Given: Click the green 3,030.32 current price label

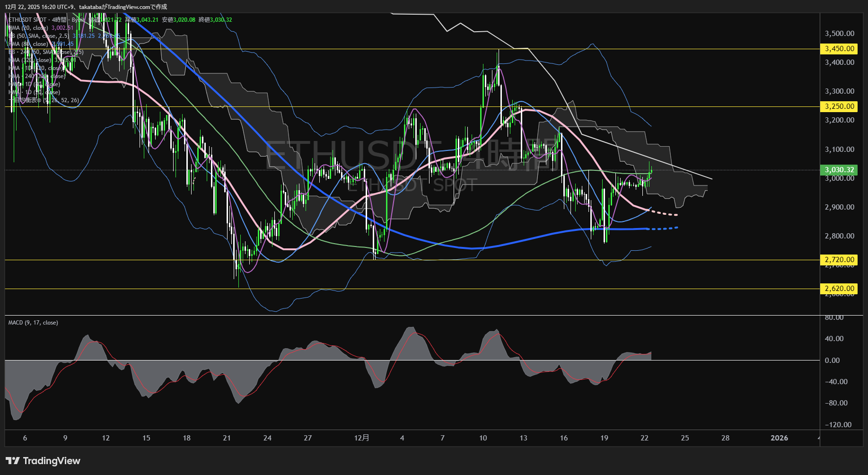Looking at the screenshot, I should [839, 170].
